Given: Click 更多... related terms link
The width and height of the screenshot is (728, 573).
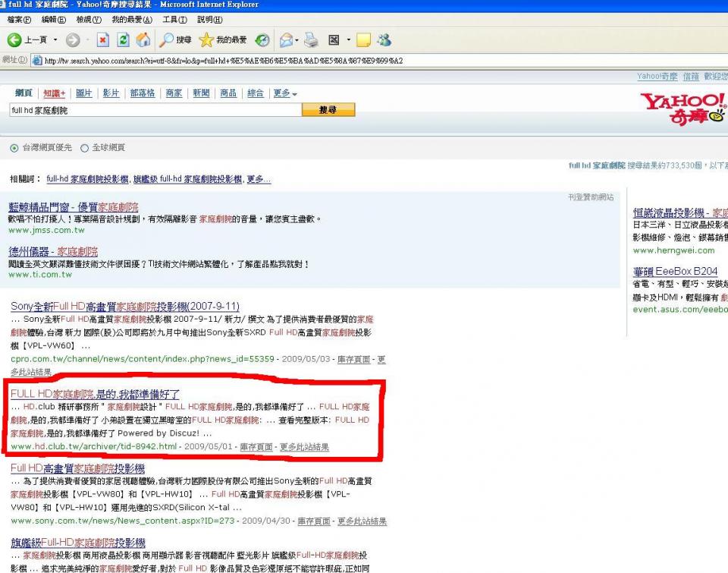Looking at the screenshot, I should point(259,179).
